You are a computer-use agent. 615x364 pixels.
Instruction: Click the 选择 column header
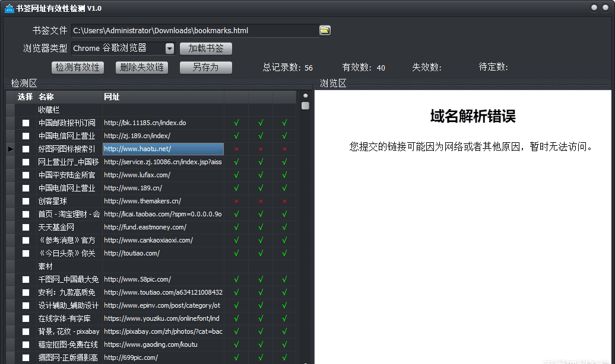(x=26, y=97)
